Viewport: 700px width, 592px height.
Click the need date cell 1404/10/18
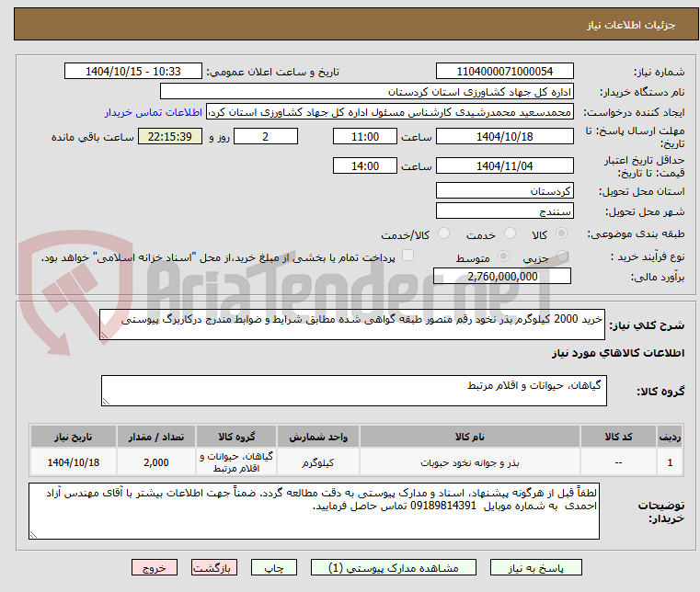[x=74, y=462]
